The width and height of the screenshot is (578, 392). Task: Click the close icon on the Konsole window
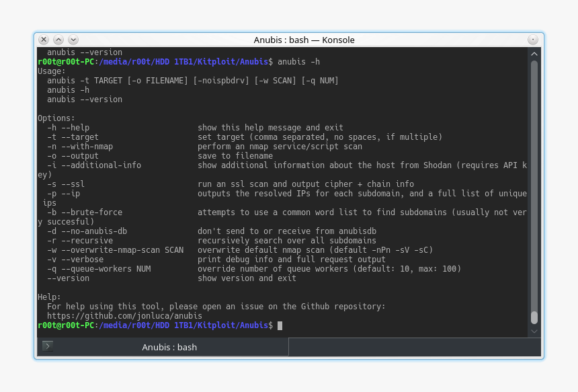43,39
